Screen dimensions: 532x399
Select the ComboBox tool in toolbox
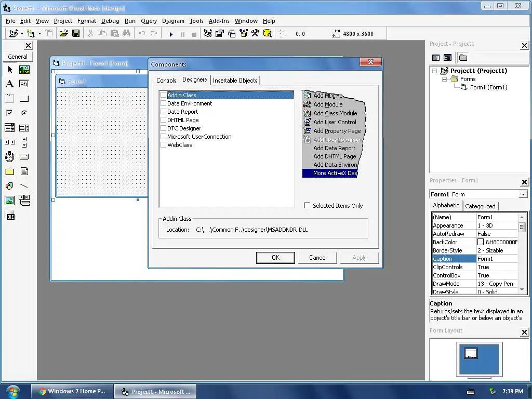pyautogui.click(x=10, y=128)
